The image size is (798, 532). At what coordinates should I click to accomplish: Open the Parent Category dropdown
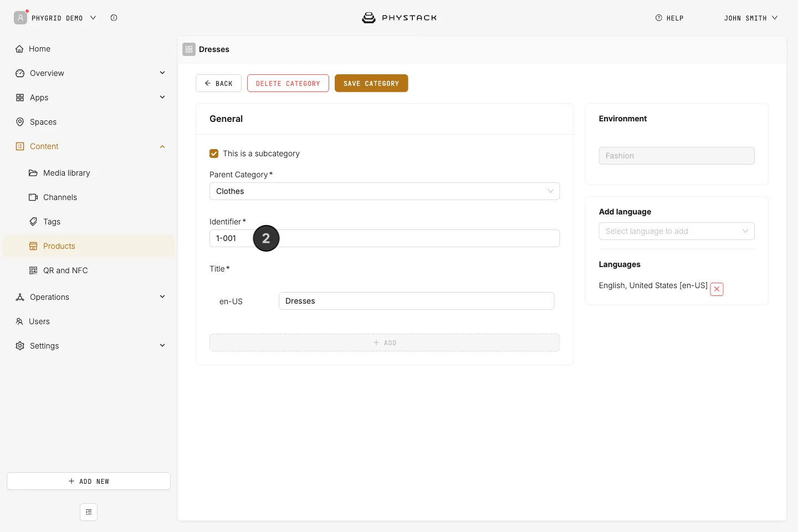click(385, 191)
